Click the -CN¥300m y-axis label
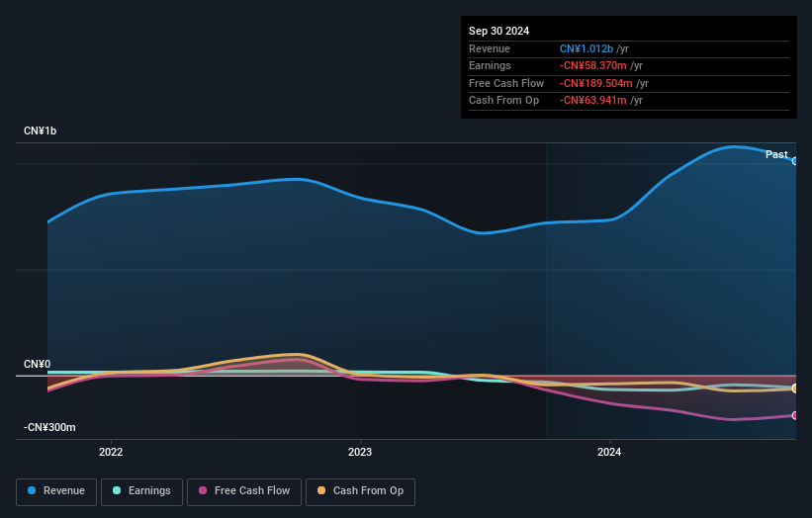Image resolution: width=812 pixels, height=518 pixels. click(x=49, y=427)
